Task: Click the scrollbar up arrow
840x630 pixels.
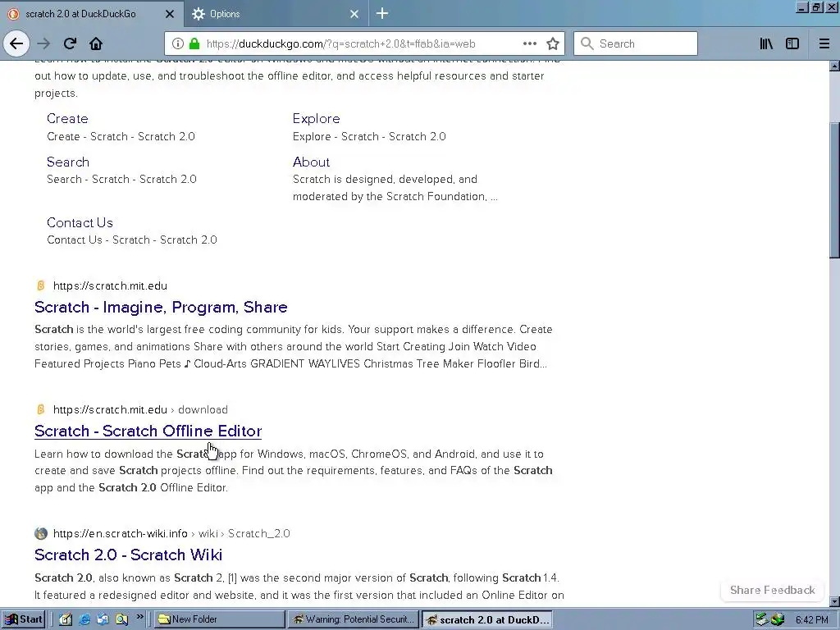Action: (834, 66)
